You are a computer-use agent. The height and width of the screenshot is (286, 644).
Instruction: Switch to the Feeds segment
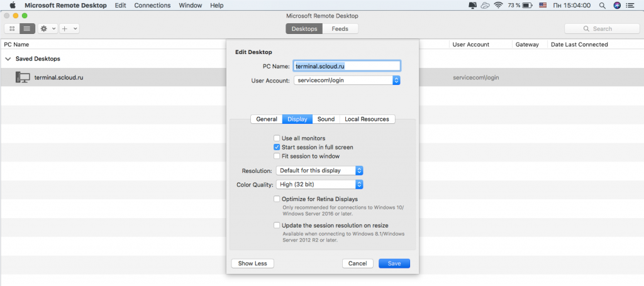[340, 29]
